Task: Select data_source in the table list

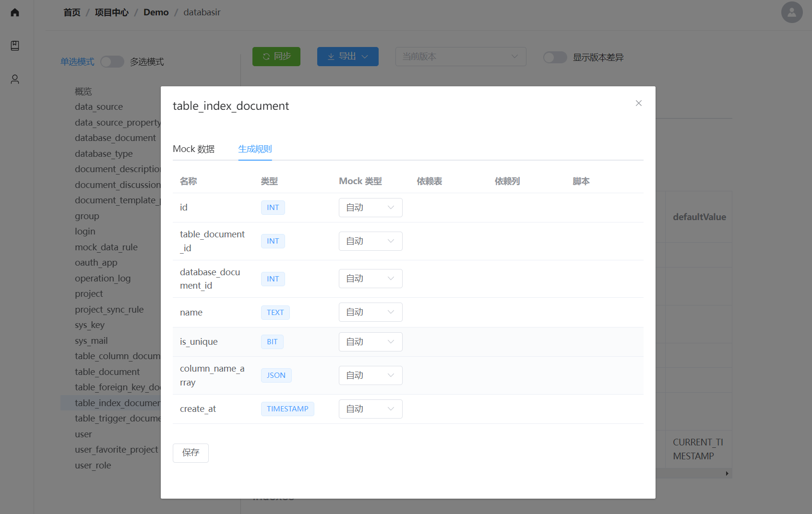Action: 99,107
